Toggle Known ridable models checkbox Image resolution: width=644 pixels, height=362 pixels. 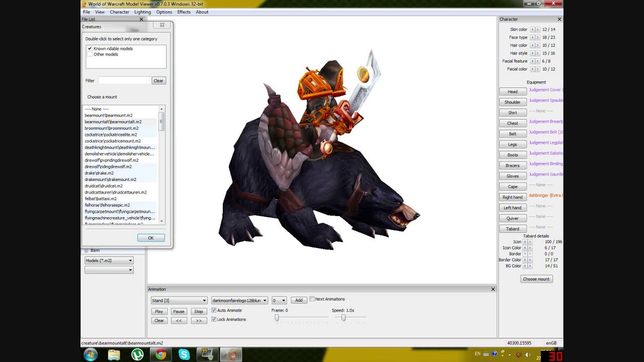click(90, 49)
